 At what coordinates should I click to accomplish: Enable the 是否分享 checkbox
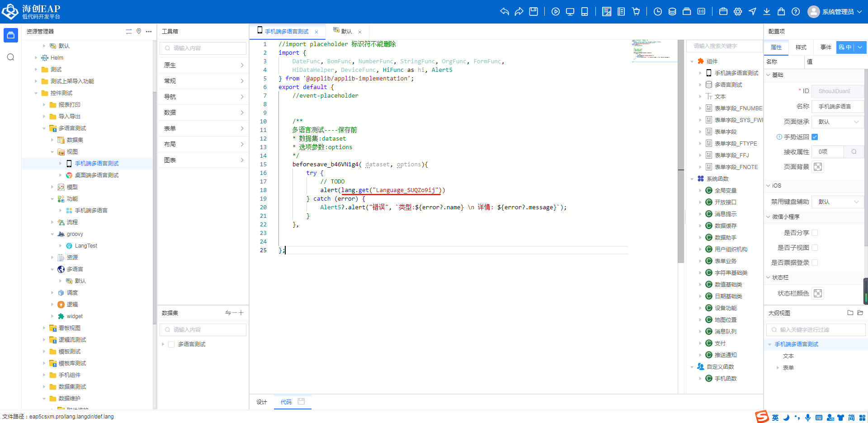(815, 233)
